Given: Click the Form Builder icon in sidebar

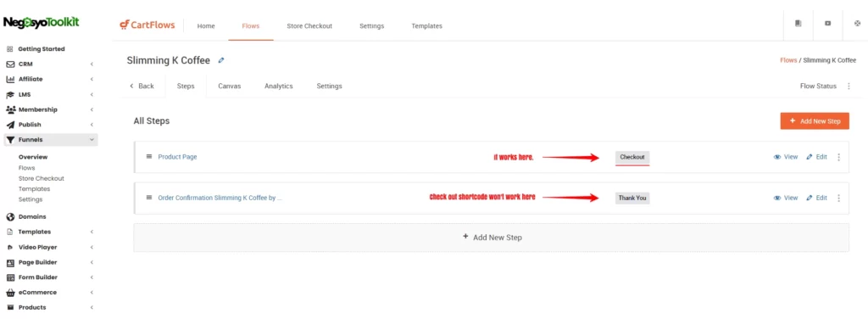Looking at the screenshot, I should click(x=10, y=277).
